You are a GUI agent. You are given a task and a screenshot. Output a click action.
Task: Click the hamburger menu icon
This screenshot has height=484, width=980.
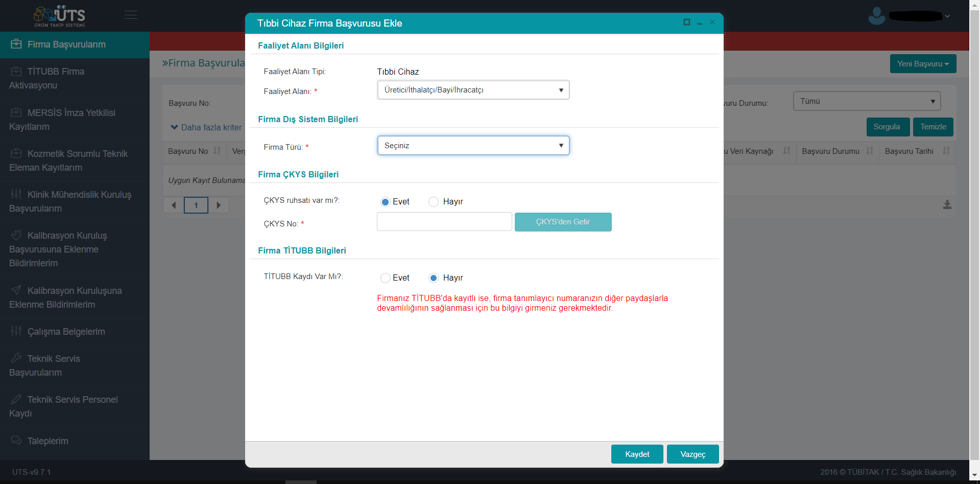[131, 15]
